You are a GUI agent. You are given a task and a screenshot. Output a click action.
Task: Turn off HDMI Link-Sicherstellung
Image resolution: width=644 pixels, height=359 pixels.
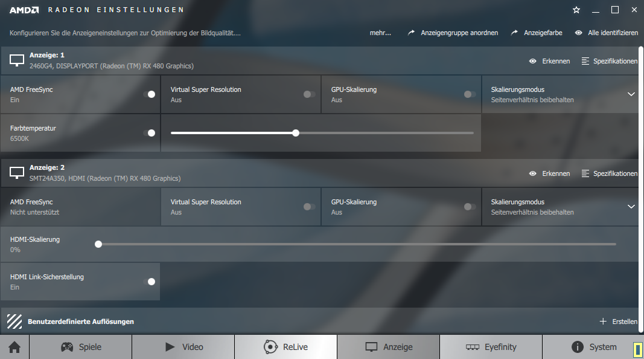click(x=148, y=282)
